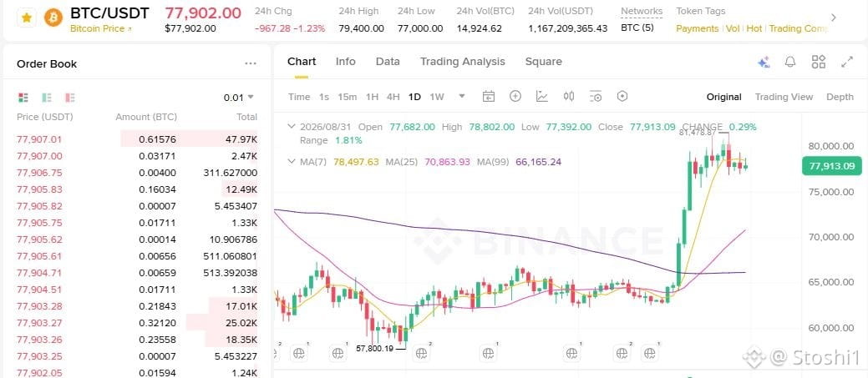This screenshot has width=868, height=378.
Task: Select the 4H time interval
Action: (393, 97)
